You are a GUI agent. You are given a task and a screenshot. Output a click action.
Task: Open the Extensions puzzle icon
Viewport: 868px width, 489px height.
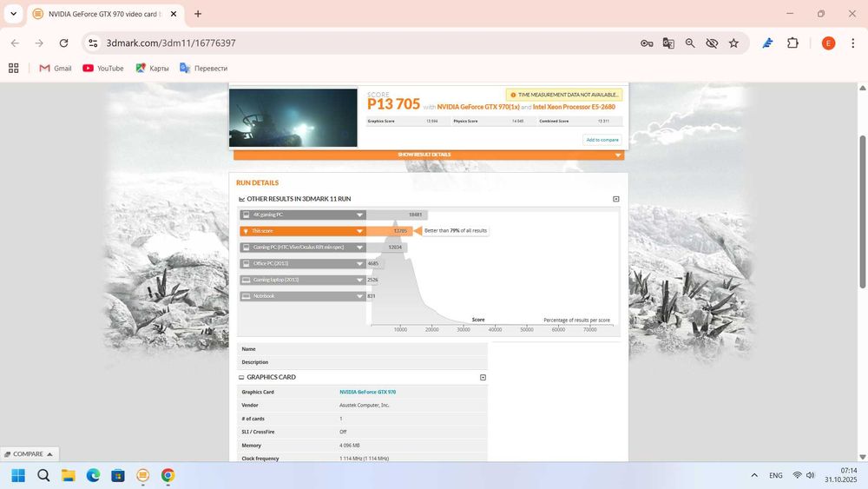[x=792, y=43]
